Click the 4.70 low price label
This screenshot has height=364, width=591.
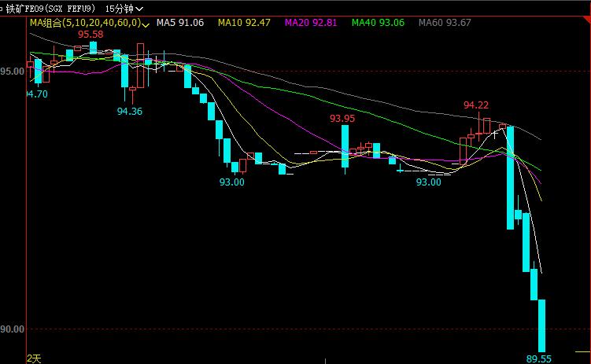[37, 94]
